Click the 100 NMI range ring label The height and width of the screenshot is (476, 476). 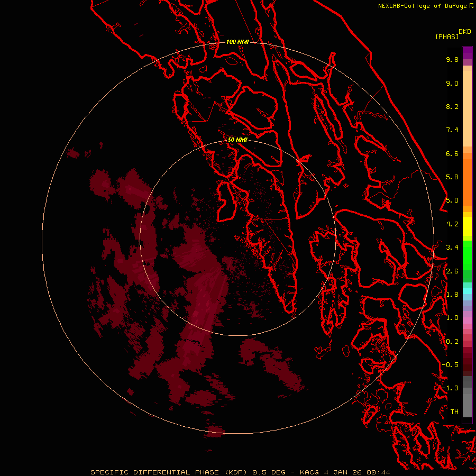pyautogui.click(x=237, y=42)
